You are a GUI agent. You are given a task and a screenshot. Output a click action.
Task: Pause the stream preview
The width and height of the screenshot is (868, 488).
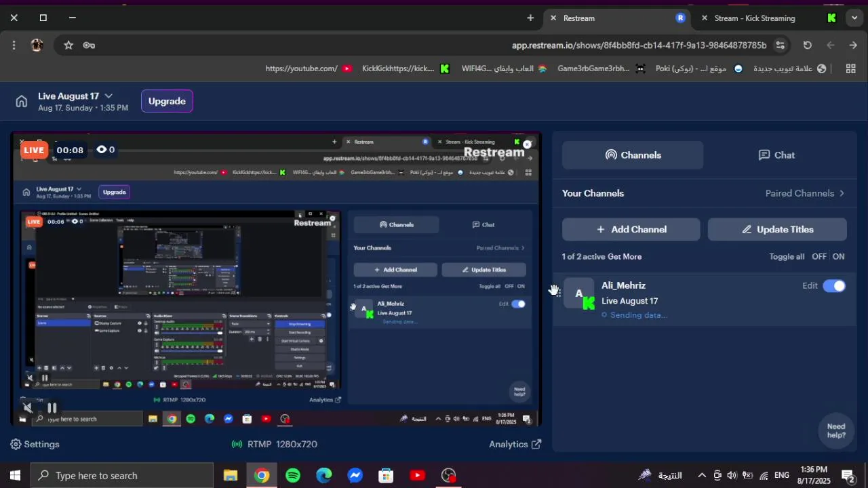click(52, 408)
